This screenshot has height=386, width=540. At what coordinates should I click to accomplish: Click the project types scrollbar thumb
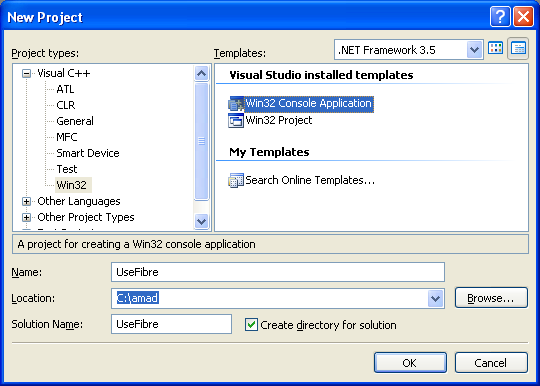pyautogui.click(x=201, y=141)
